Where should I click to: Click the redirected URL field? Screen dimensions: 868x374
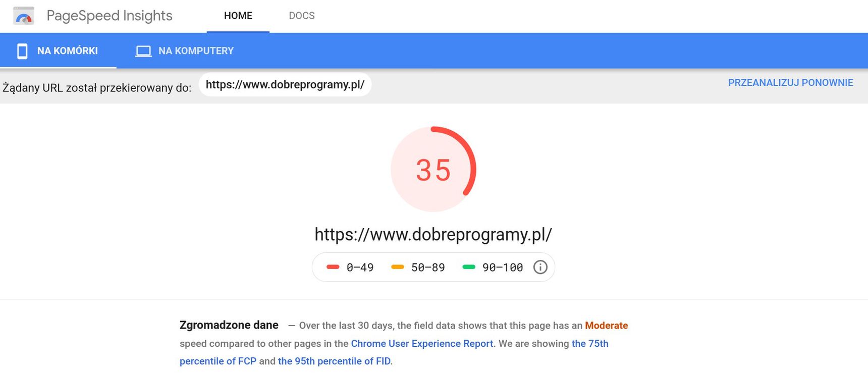(285, 84)
